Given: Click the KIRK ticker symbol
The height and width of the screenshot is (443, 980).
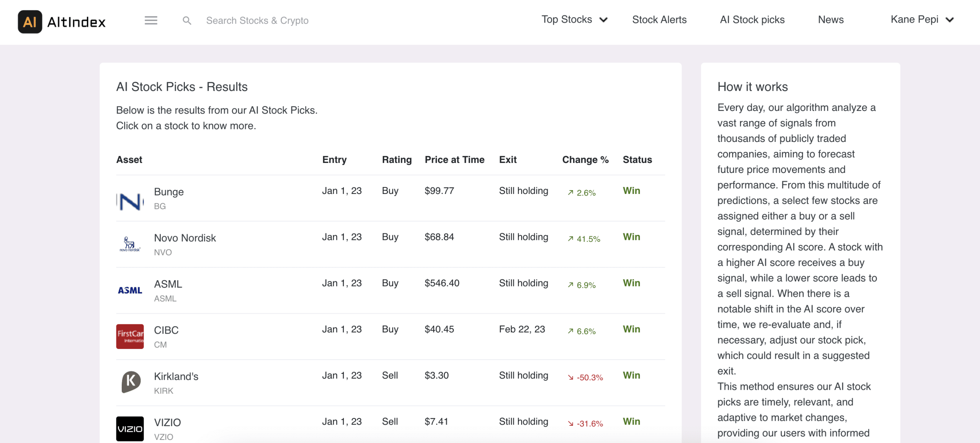Looking at the screenshot, I should click(163, 391).
